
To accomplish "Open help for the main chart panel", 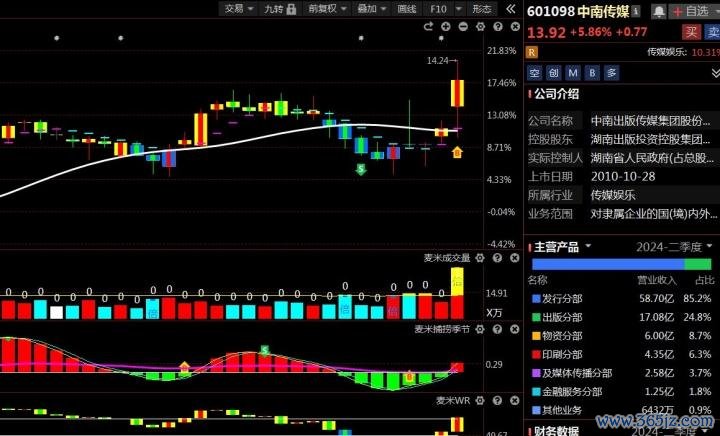I will 498,27.
